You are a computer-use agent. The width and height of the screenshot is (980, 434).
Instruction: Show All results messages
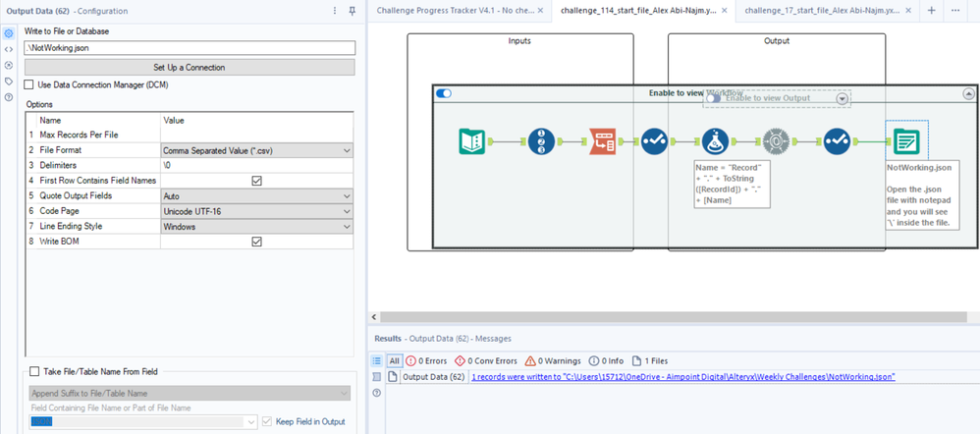[x=395, y=360]
